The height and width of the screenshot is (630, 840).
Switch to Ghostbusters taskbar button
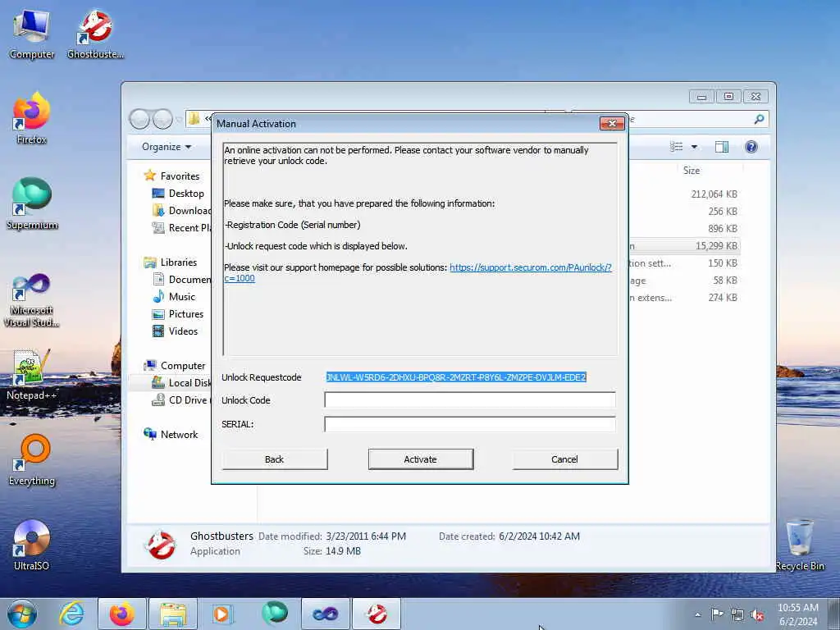(377, 614)
